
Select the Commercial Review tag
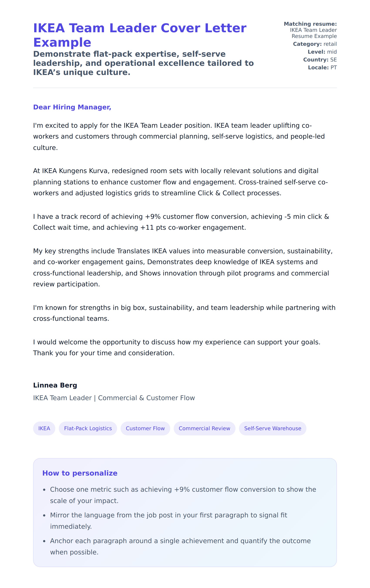(x=204, y=428)
